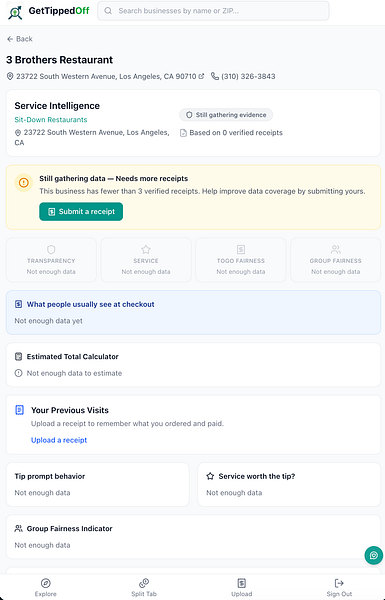Viewport: 385px width, 600px height.
Task: Click the external link icon after the address
Action: 201,76
